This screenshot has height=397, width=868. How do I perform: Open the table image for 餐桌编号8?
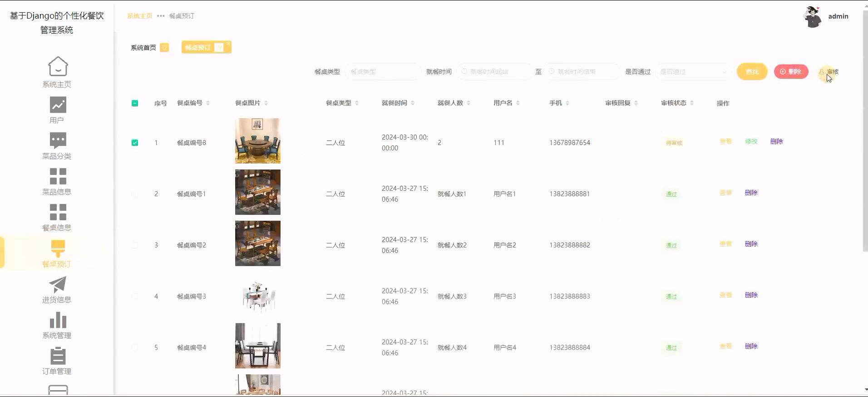click(x=258, y=141)
